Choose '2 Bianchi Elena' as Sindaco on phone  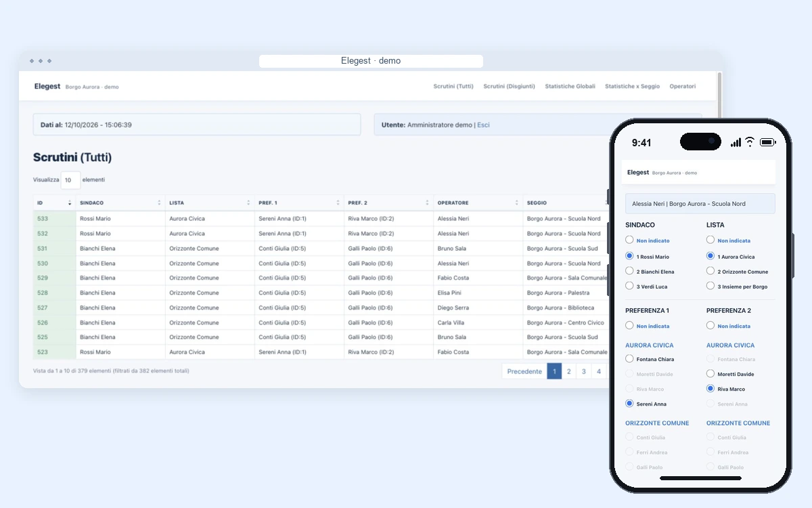pyautogui.click(x=629, y=271)
